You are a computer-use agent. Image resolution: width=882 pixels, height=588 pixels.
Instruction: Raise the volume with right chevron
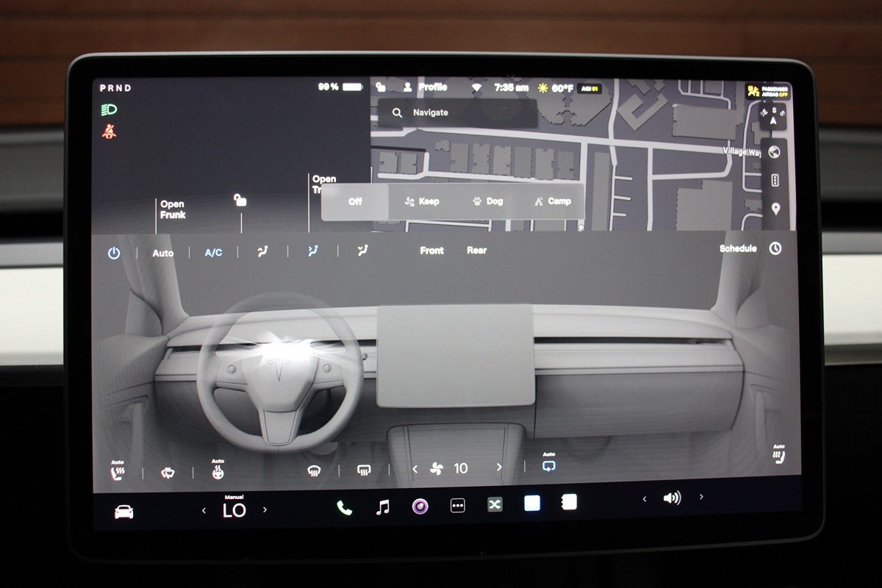click(701, 498)
